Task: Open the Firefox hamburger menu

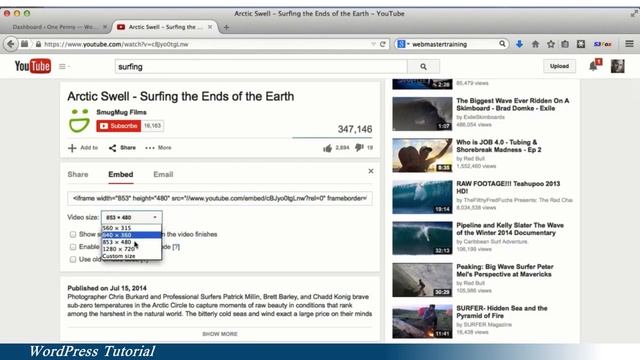Action: tap(629, 44)
